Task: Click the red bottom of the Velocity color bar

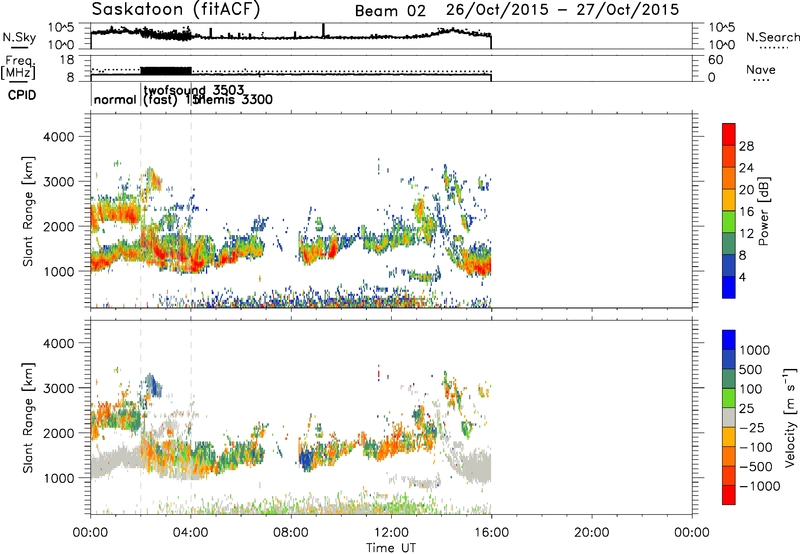Action: pyautogui.click(x=729, y=495)
